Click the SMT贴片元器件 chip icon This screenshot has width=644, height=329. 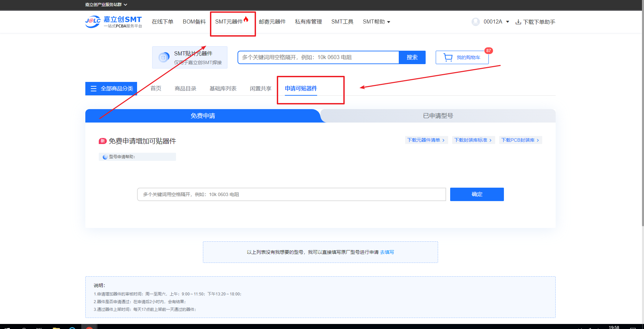coord(164,57)
